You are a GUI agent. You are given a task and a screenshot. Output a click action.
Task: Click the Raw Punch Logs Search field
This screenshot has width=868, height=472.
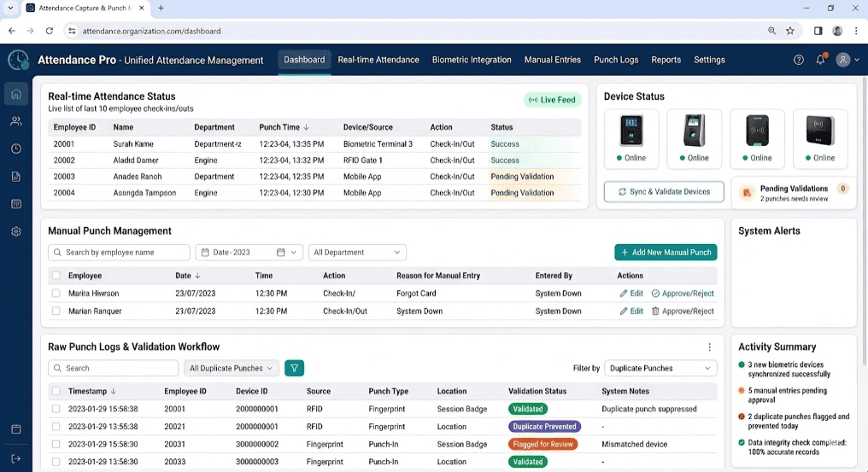tap(114, 368)
